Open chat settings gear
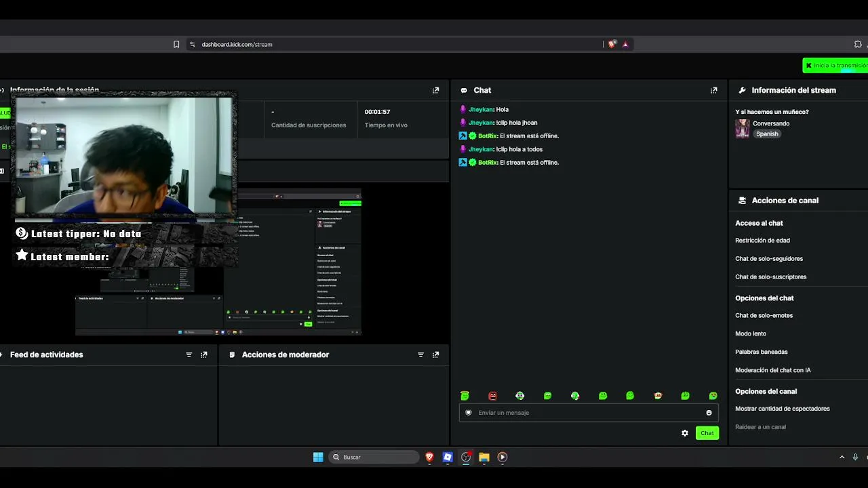Image resolution: width=868 pixels, height=488 pixels. point(685,433)
